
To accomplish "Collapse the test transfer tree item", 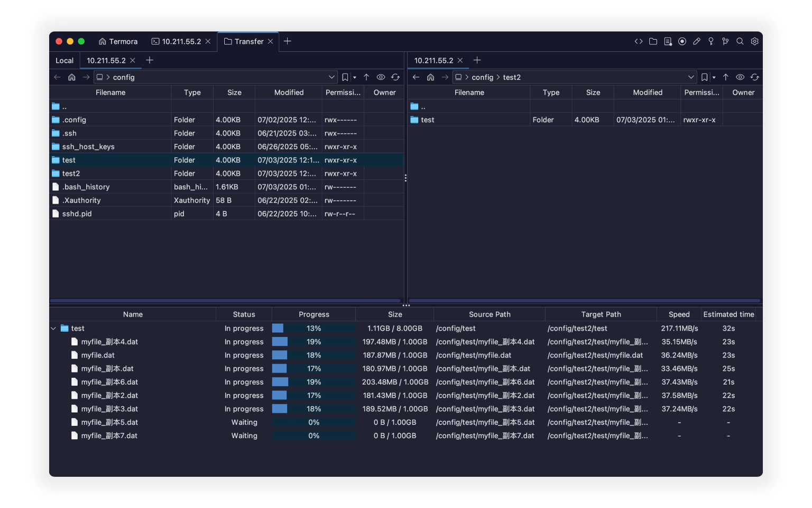I will (x=53, y=329).
